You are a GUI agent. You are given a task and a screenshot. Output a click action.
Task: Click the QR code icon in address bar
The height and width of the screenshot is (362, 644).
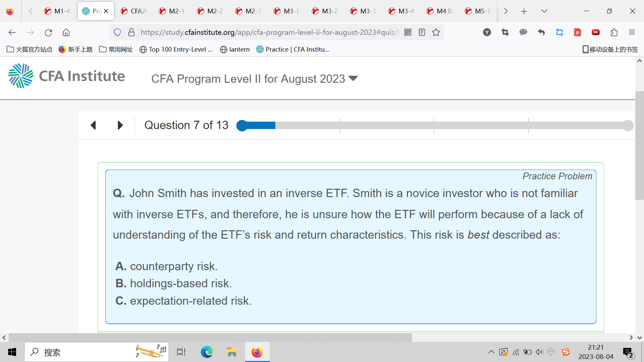(408, 32)
